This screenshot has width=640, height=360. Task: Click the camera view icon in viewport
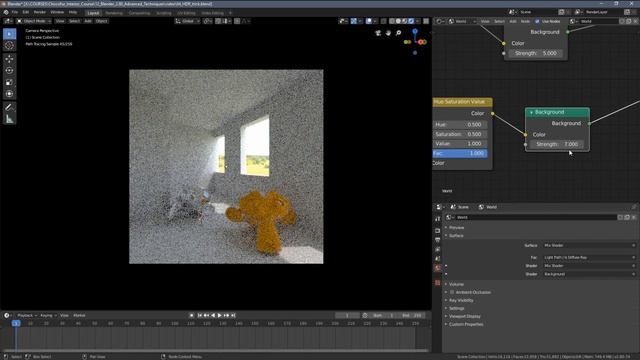[x=378, y=33]
